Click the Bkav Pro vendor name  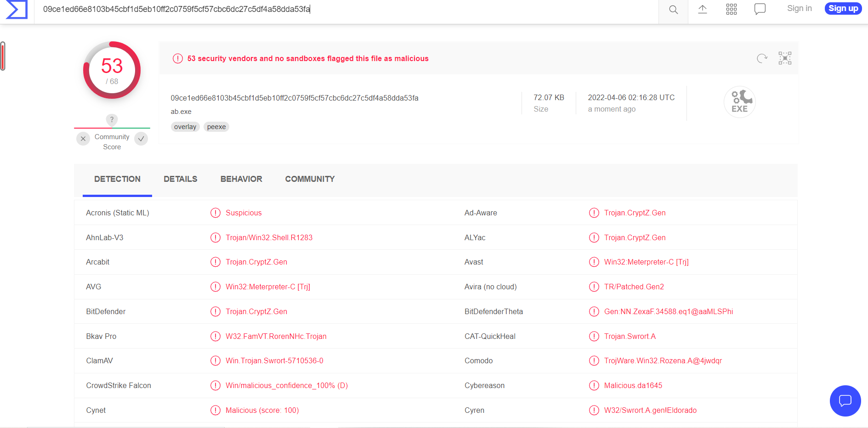(101, 337)
